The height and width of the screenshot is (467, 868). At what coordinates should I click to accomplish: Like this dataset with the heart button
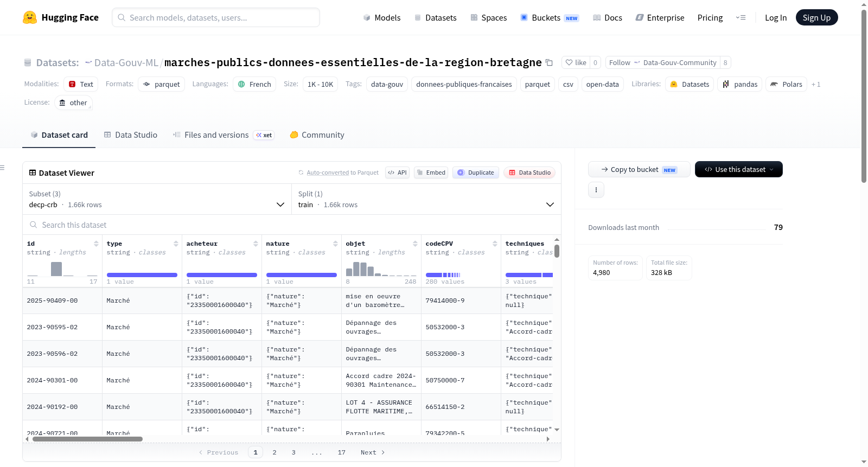coord(576,62)
